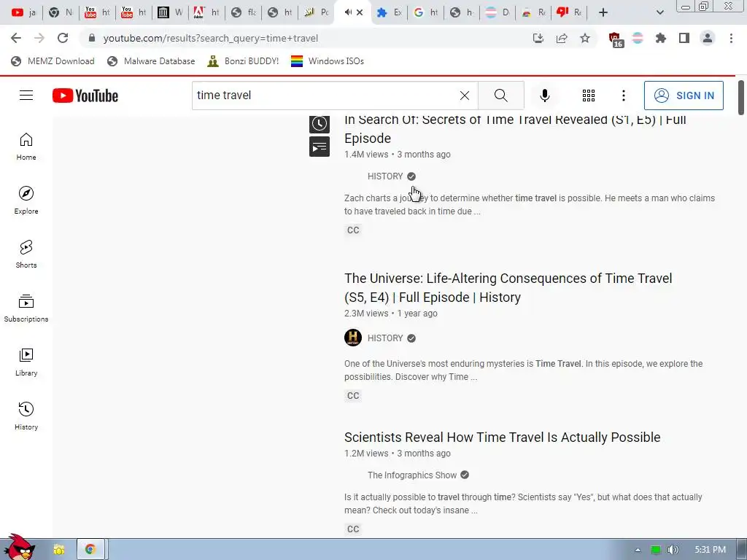Screen dimensions: 747x560
Task: Open the Chrome profile avatar
Action: click(708, 38)
